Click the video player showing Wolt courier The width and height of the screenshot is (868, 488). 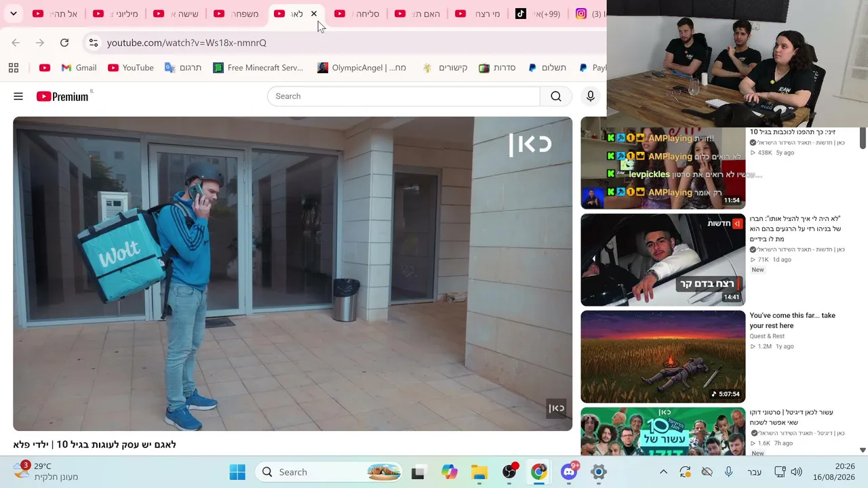[292, 274]
